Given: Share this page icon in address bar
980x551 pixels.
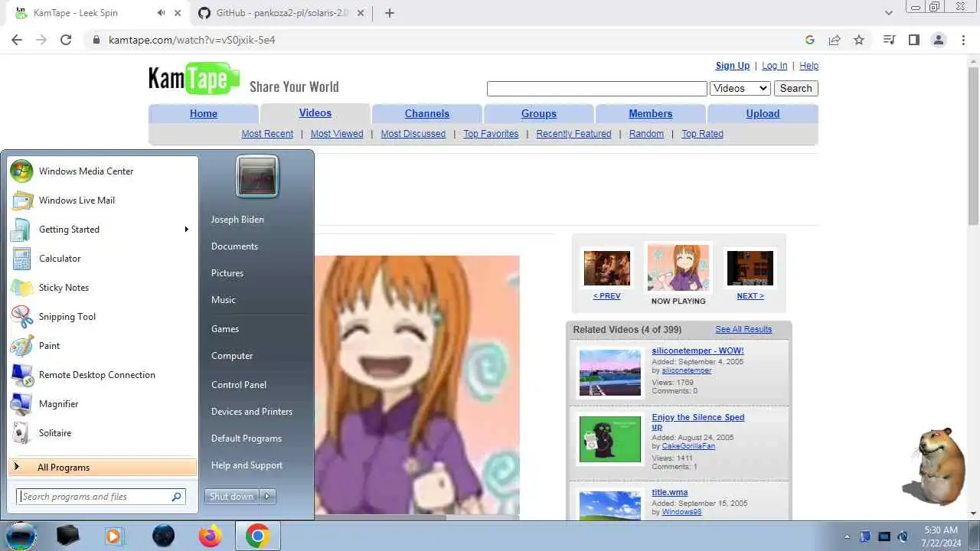Looking at the screenshot, I should [835, 40].
